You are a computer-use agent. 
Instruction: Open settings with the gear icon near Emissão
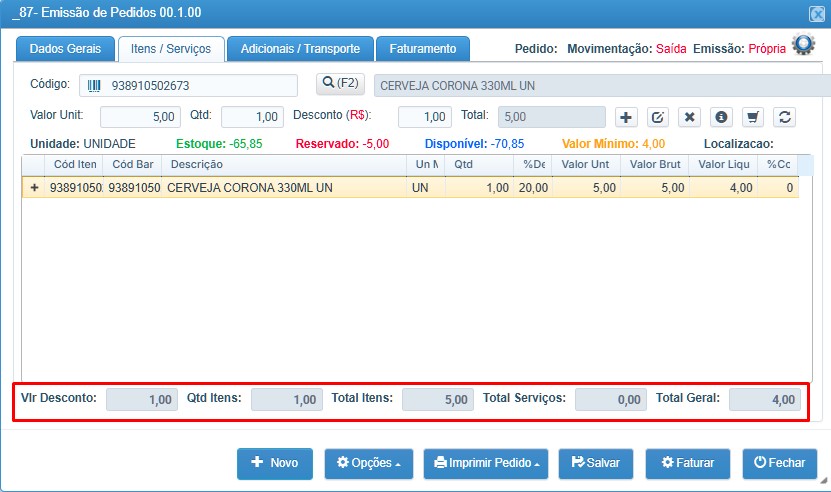pos(803,45)
